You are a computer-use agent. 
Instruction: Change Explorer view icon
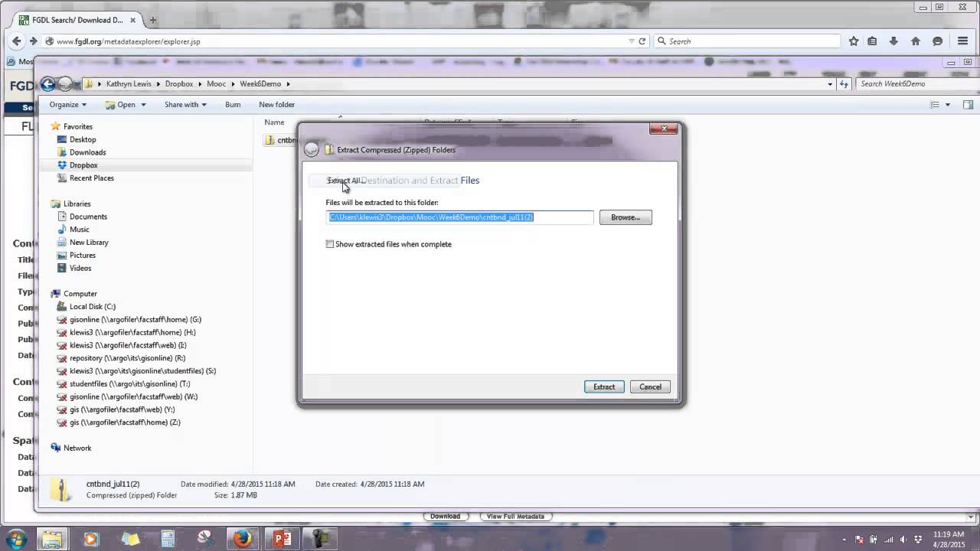pyautogui.click(x=934, y=105)
